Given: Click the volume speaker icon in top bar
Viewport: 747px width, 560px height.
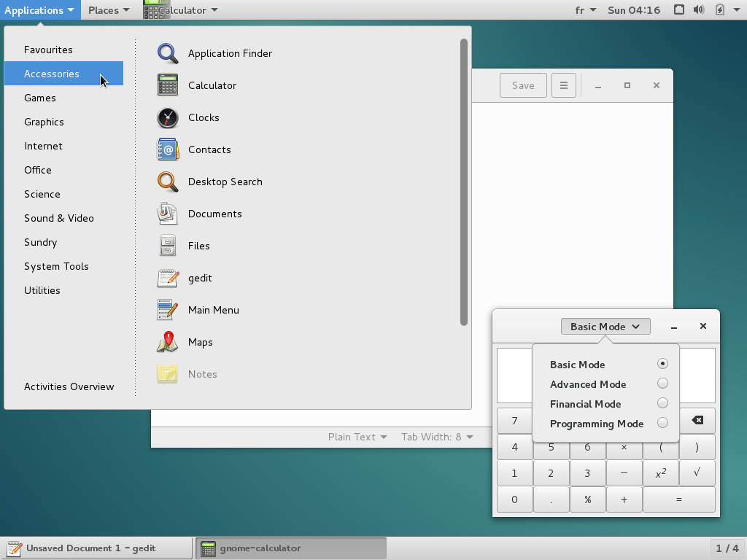Looking at the screenshot, I should tap(699, 10).
